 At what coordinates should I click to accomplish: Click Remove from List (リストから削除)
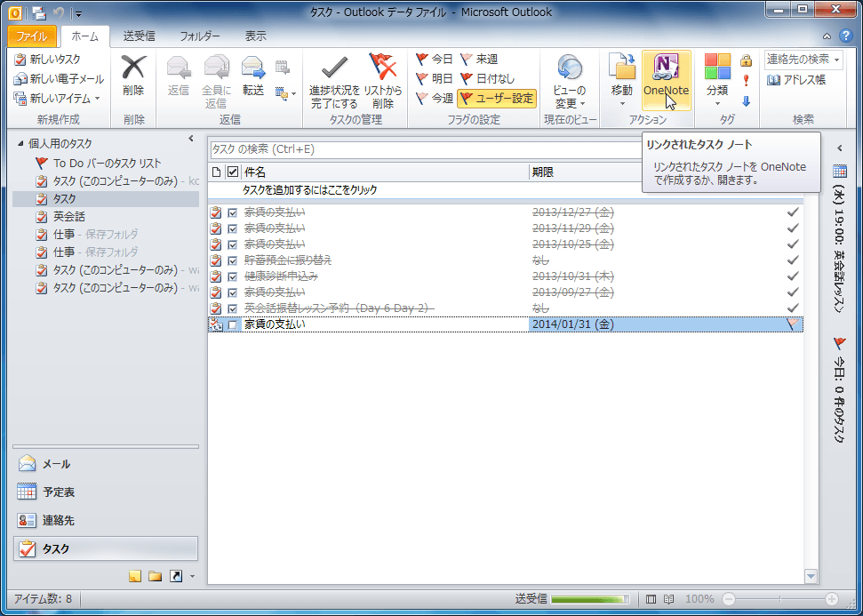coord(383,81)
